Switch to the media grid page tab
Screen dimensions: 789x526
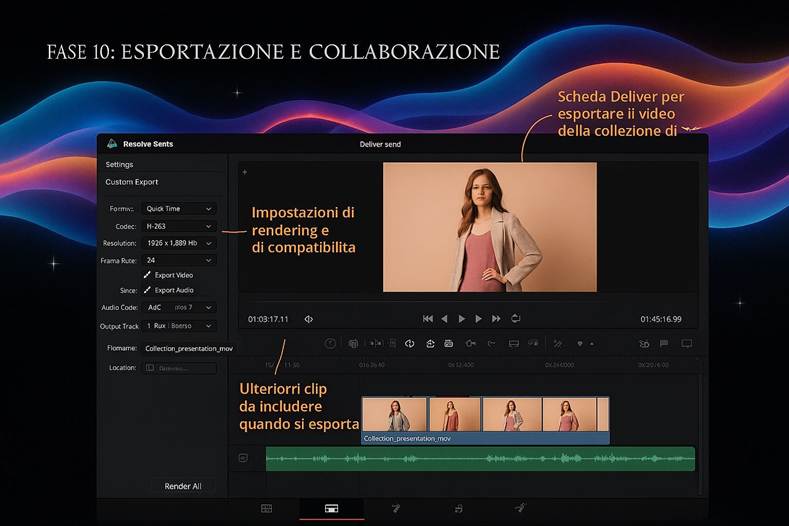tap(267, 508)
